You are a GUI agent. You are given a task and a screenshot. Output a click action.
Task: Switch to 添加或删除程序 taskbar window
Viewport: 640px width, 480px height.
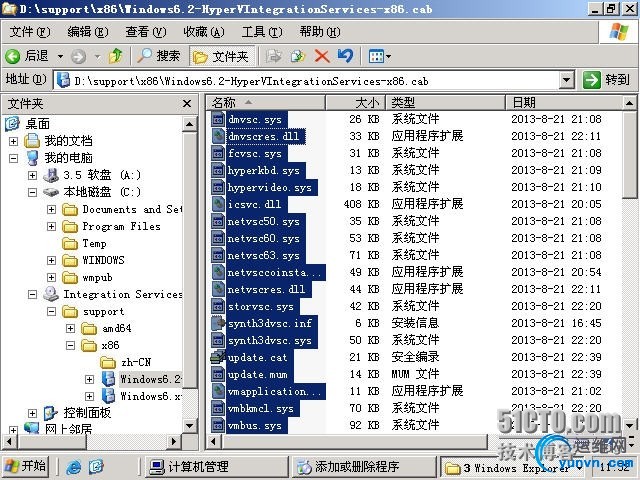[364, 467]
